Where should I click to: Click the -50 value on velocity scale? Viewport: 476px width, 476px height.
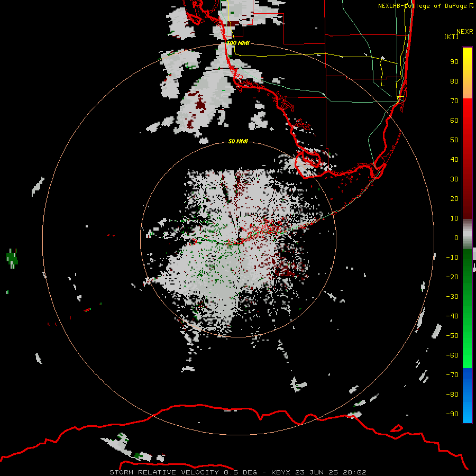(452, 336)
